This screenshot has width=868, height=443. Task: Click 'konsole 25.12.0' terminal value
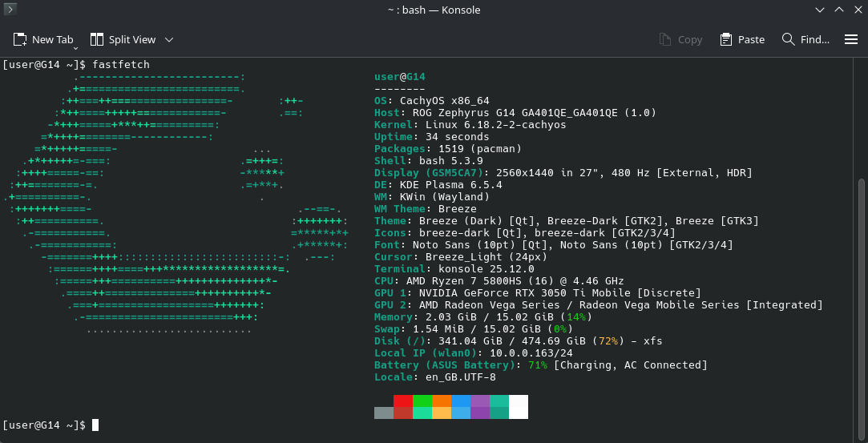click(486, 269)
